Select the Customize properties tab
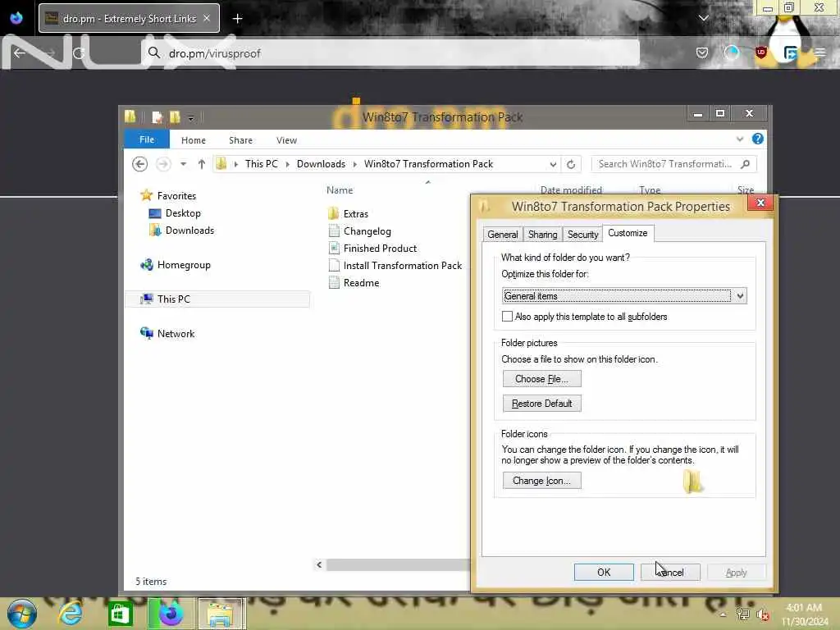The width and height of the screenshot is (840, 630). 628,233
